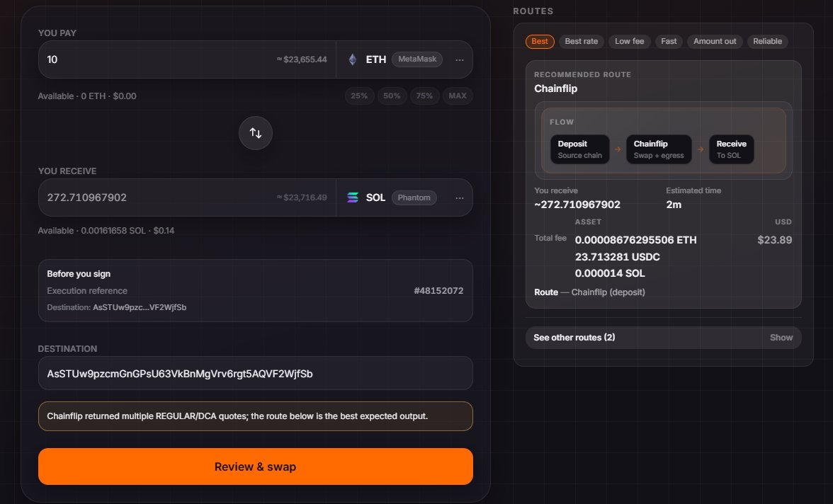Click the 23.713281 USDC fee

(618, 257)
